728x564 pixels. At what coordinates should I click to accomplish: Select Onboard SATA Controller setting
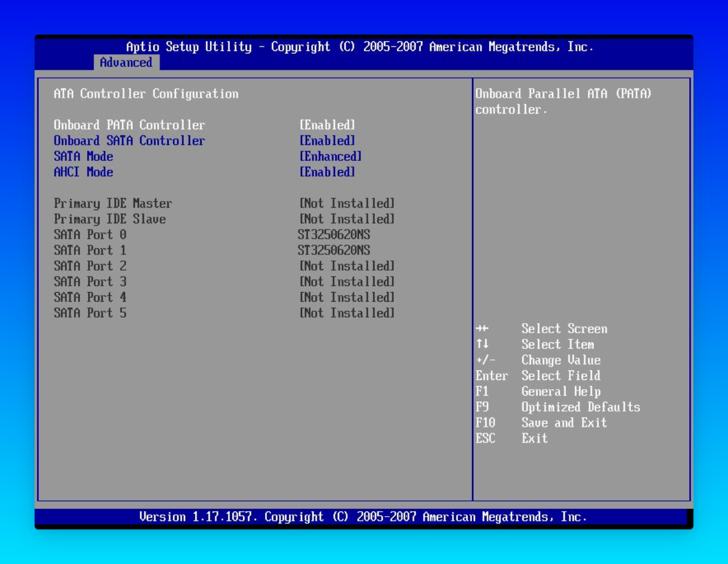point(129,140)
